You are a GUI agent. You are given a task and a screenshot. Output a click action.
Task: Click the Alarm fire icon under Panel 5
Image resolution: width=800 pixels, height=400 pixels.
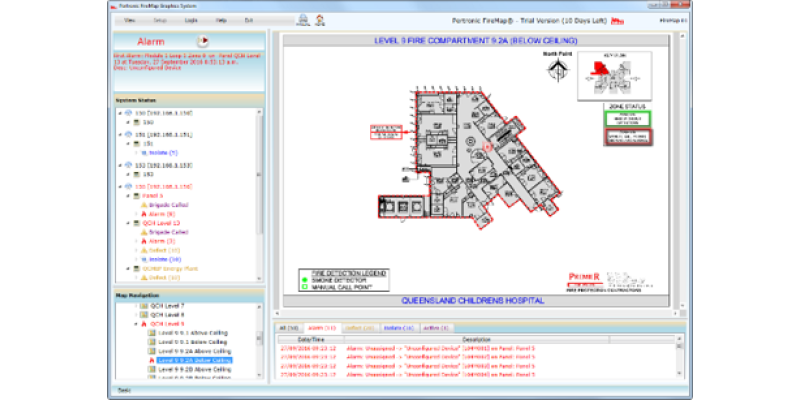point(144,214)
